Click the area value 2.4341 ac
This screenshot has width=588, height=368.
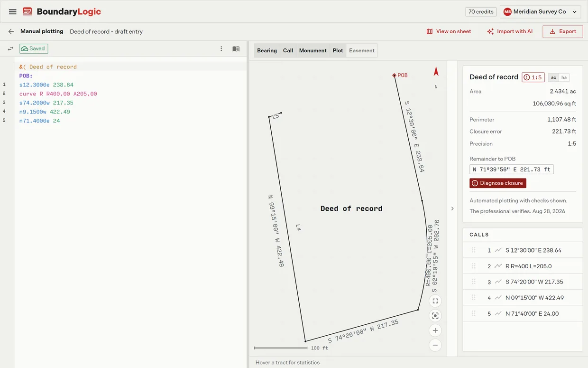click(x=563, y=91)
